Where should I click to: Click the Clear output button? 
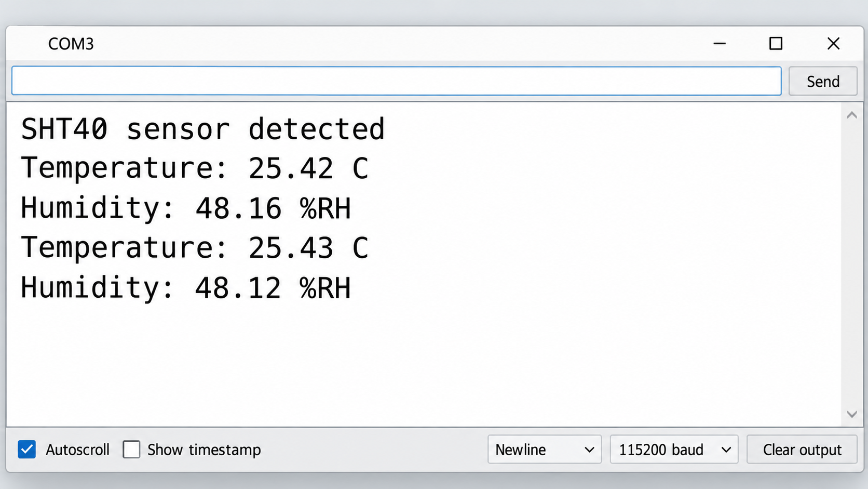[x=802, y=450]
